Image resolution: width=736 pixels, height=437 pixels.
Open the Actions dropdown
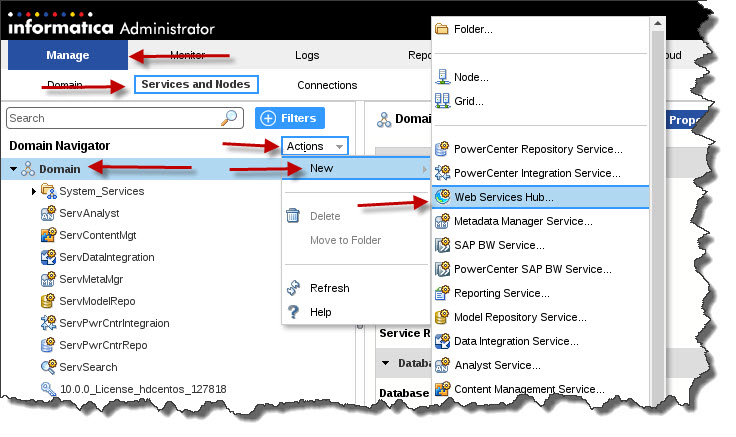(x=315, y=146)
